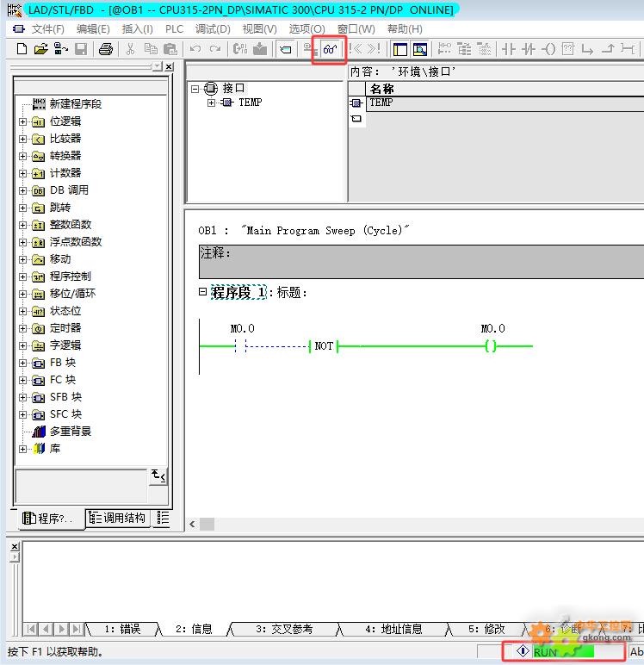Switch to the 调用结构 tab
This screenshot has height=665, width=644.
(117, 518)
